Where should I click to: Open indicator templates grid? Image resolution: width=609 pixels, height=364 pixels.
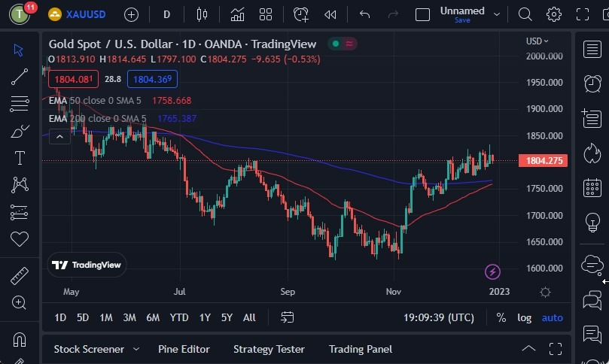pyautogui.click(x=266, y=15)
